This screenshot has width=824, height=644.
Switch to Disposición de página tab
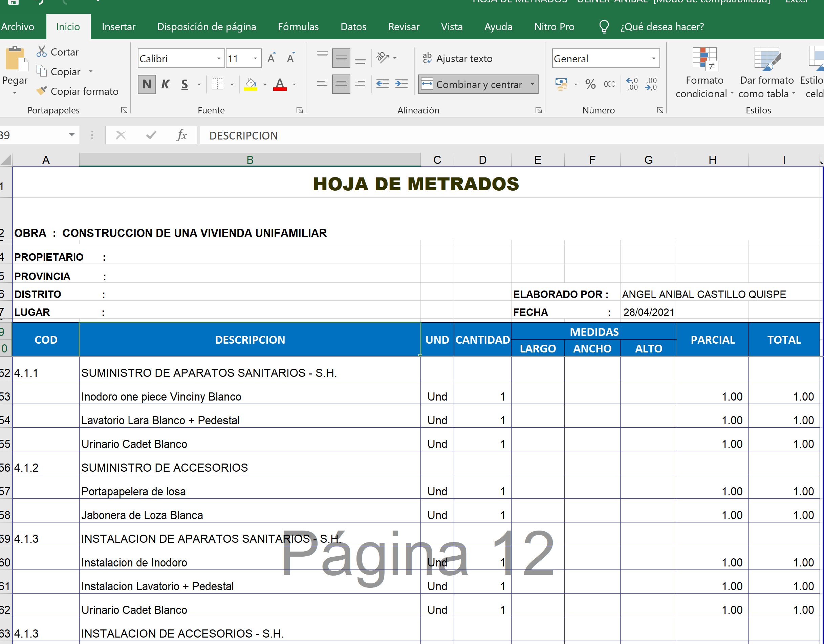207,27
